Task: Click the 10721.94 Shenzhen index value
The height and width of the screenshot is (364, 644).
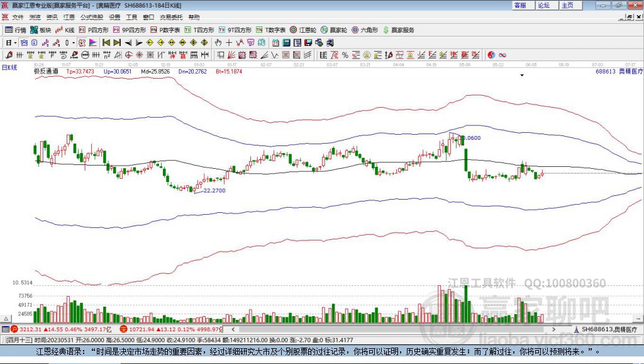Action: click(x=141, y=329)
